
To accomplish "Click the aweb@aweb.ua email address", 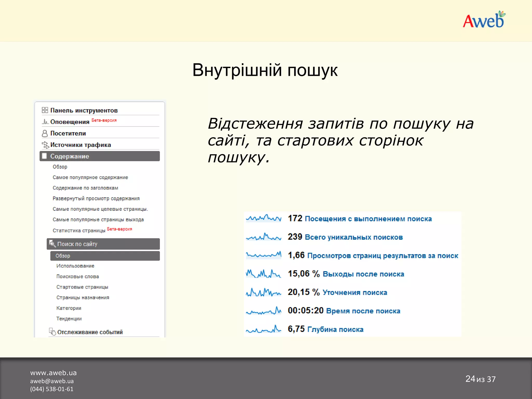I will click(52, 381).
